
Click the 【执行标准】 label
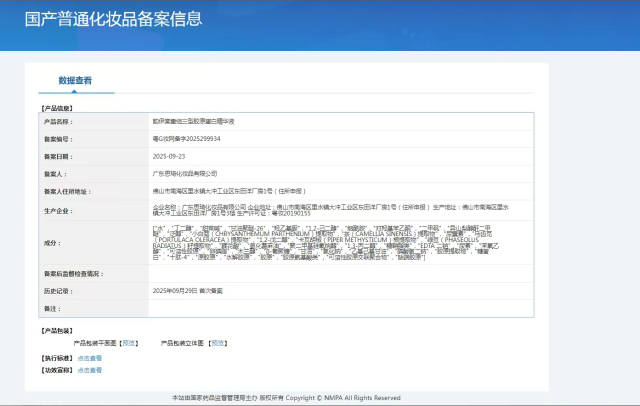click(x=57, y=358)
